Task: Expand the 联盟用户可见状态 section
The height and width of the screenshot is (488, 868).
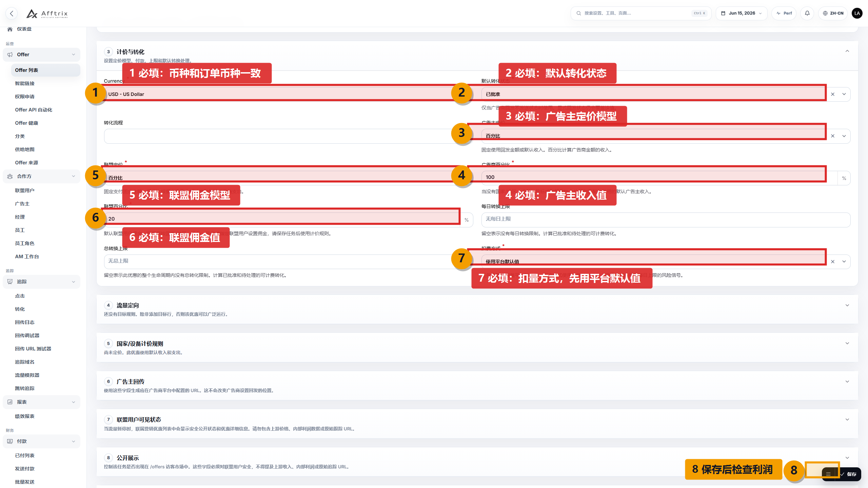Action: tap(847, 420)
